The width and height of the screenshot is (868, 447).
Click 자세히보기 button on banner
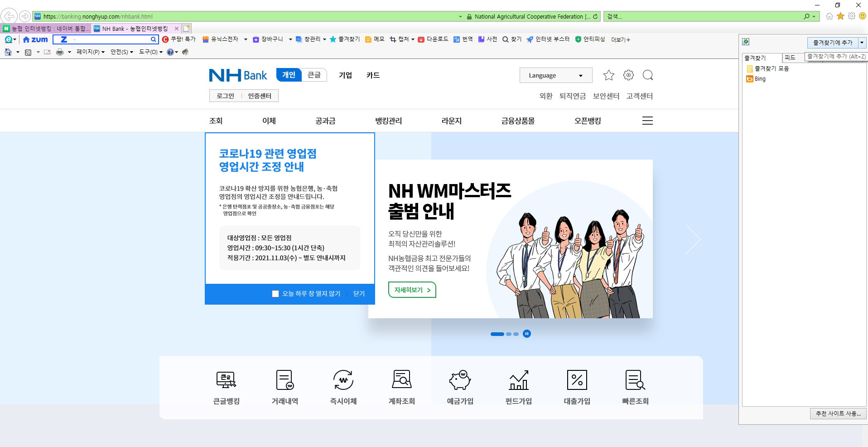[x=412, y=290]
